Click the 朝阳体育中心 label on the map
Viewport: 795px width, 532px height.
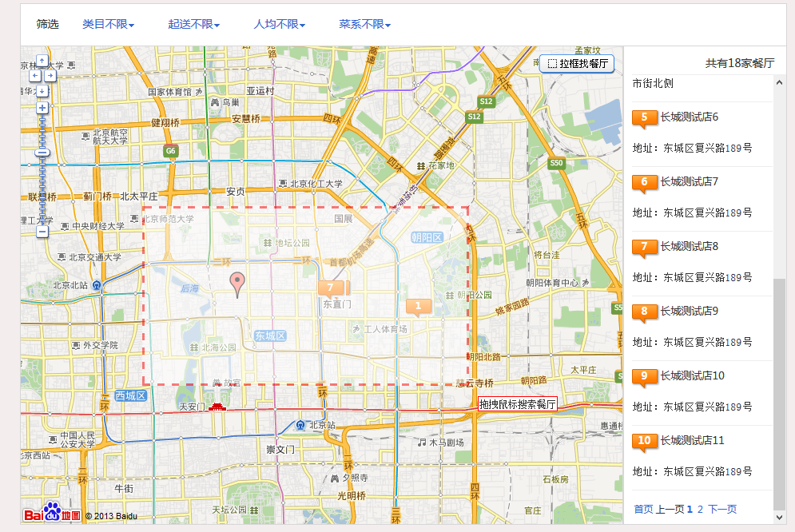click(552, 284)
